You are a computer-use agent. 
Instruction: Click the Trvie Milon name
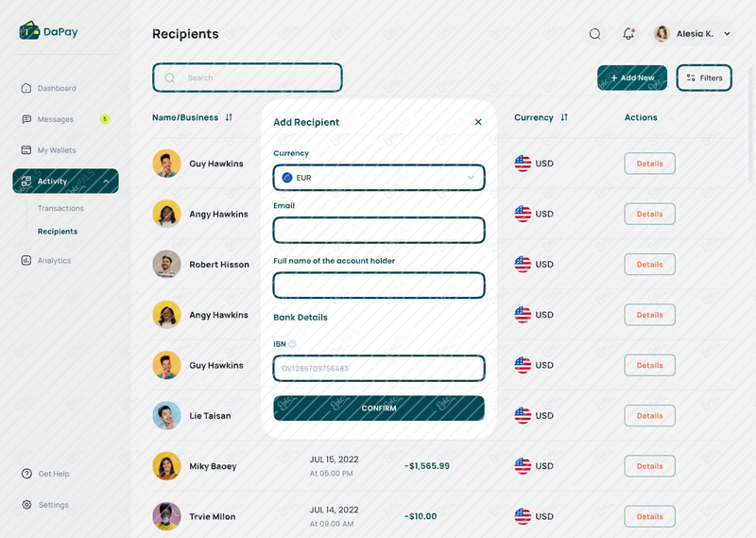(212, 516)
